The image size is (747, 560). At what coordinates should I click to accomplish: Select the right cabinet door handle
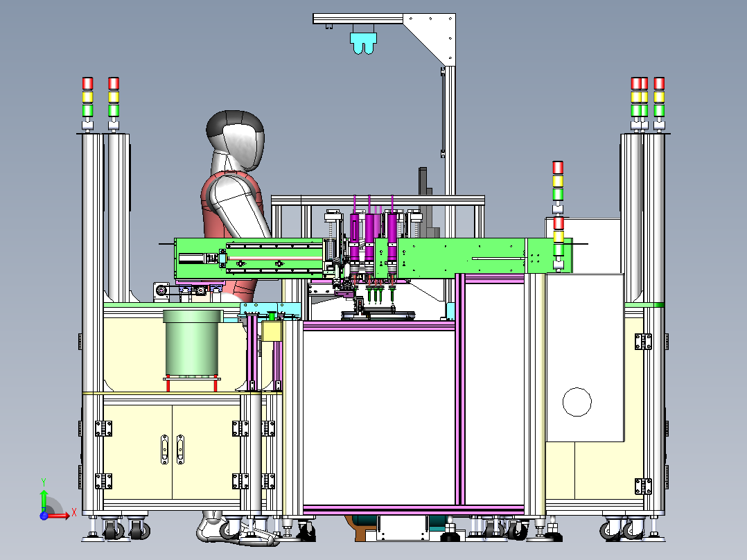180,449
